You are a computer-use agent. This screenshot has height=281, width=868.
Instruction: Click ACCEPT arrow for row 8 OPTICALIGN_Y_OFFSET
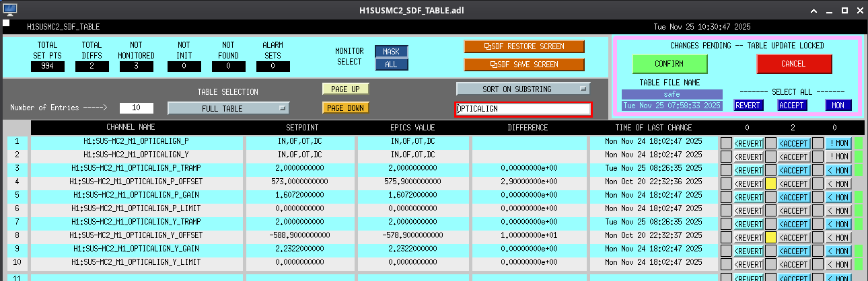793,238
